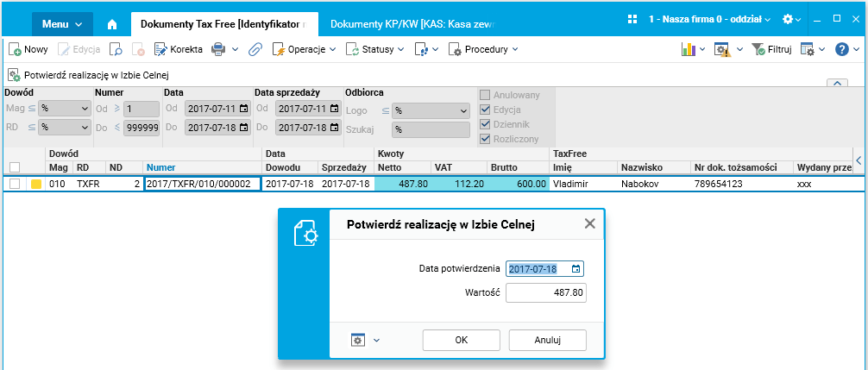The height and width of the screenshot is (370, 868).
Task: Click the Procedury gear document icon
Action: (455, 49)
